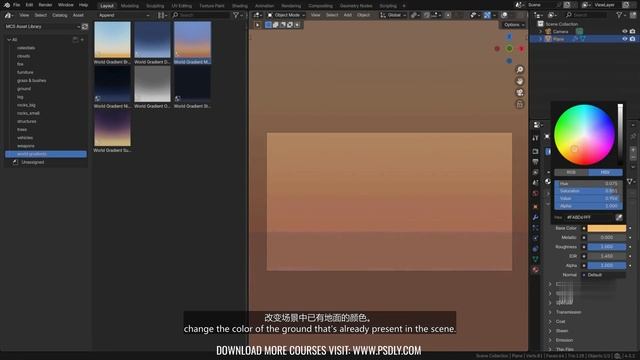
Task: Open the viewport Add menu
Action: pyautogui.click(x=347, y=15)
